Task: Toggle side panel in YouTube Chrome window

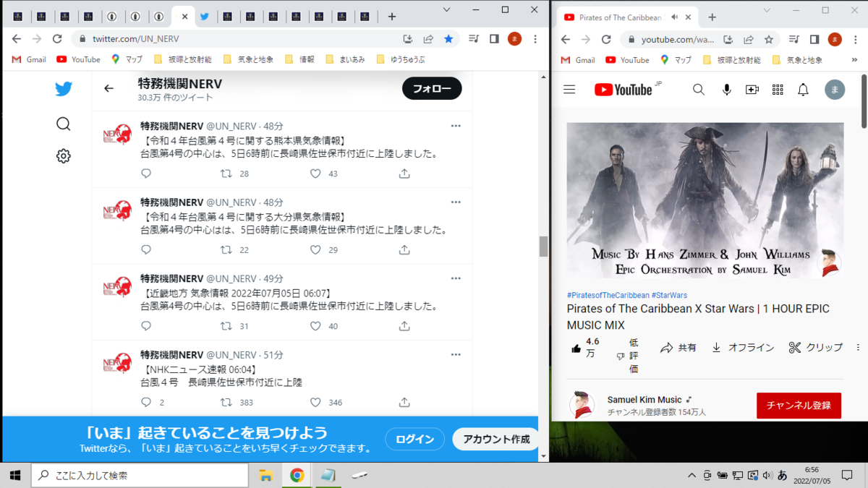Action: [814, 39]
